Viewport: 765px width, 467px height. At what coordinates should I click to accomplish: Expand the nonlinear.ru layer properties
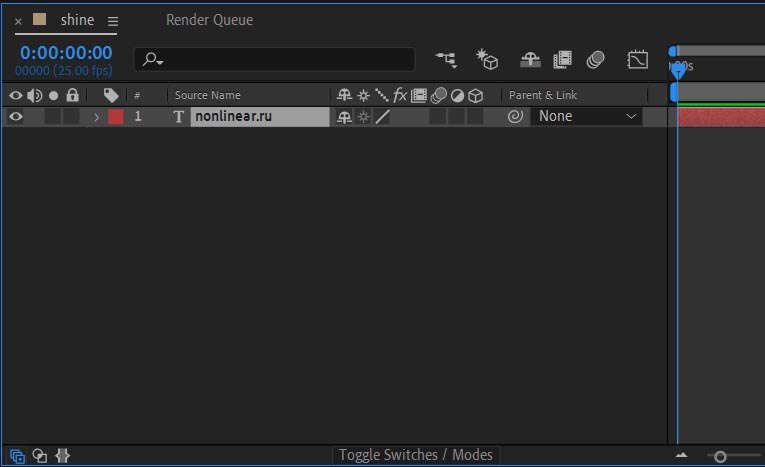point(97,117)
